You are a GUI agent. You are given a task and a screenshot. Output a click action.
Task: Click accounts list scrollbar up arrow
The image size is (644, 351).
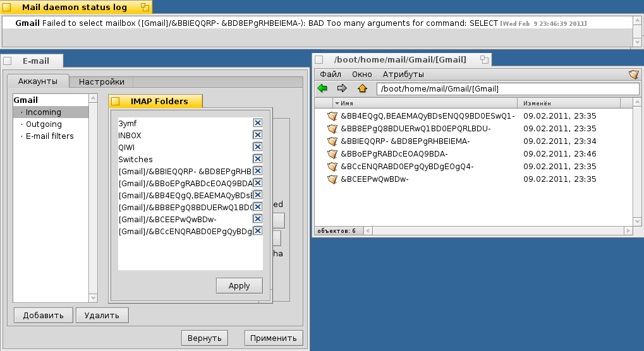click(x=94, y=98)
